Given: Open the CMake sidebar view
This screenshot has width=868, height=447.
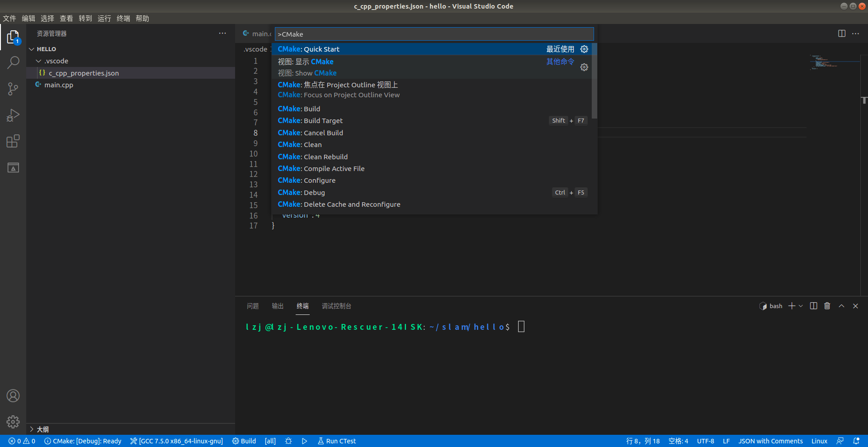Looking at the screenshot, I should [x=13, y=168].
